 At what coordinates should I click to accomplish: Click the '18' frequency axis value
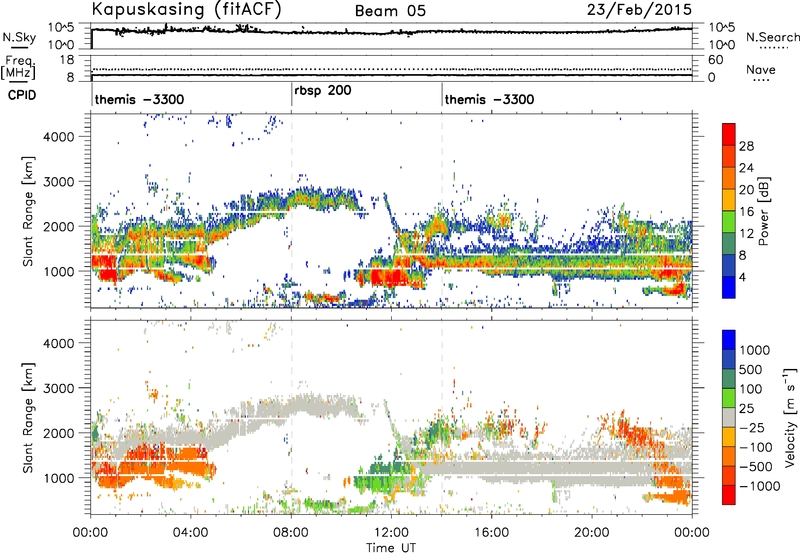click(x=66, y=60)
